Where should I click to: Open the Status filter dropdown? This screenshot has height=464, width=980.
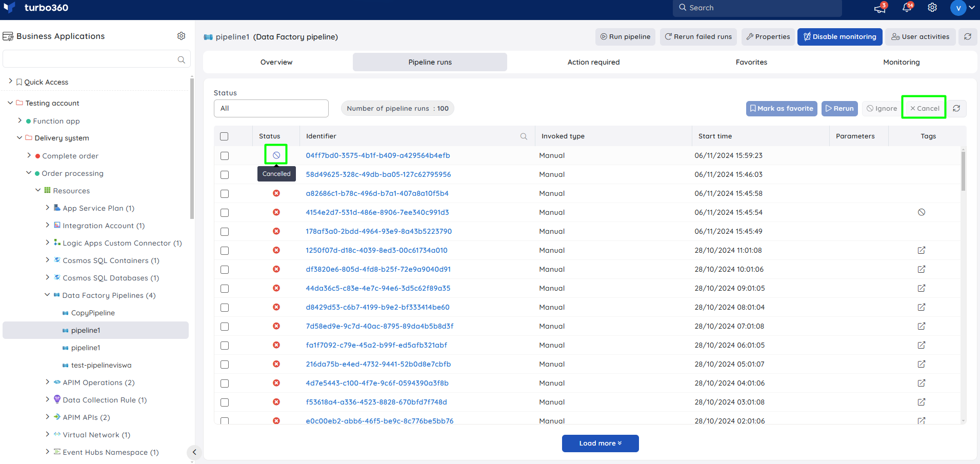271,108
